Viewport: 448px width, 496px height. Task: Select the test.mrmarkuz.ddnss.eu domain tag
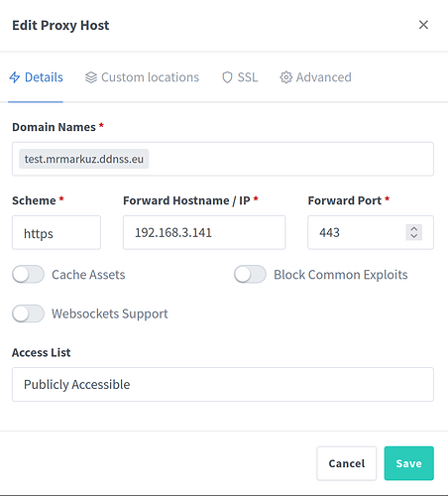pos(84,159)
